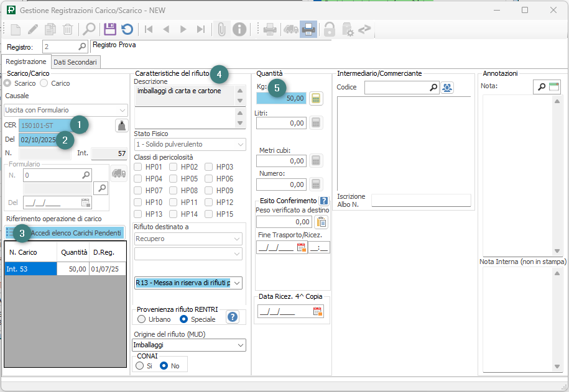Click the weight icon beside CER code
The height and width of the screenshot is (392, 569).
pyautogui.click(x=121, y=125)
